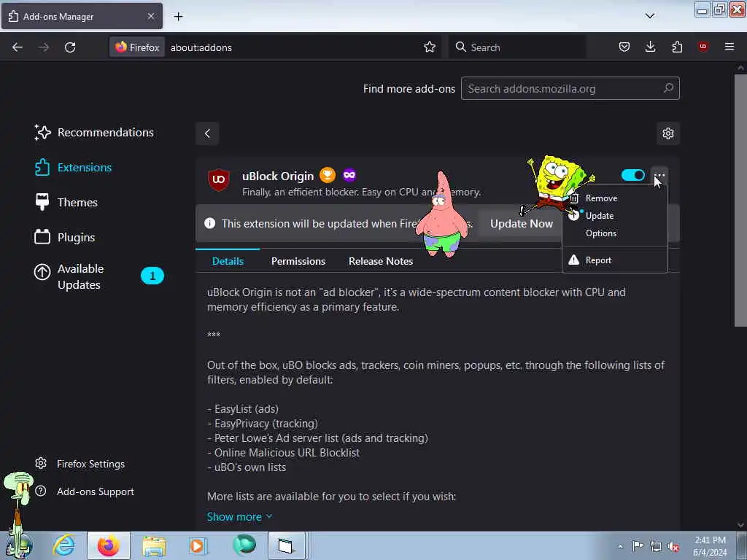
Task: Open the Extensions sidebar section
Action: 74,168
